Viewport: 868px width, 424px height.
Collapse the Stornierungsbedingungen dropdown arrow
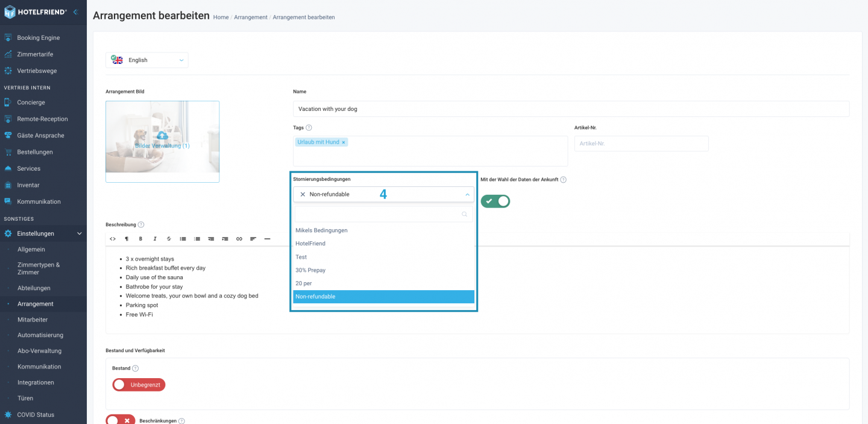coord(467,194)
